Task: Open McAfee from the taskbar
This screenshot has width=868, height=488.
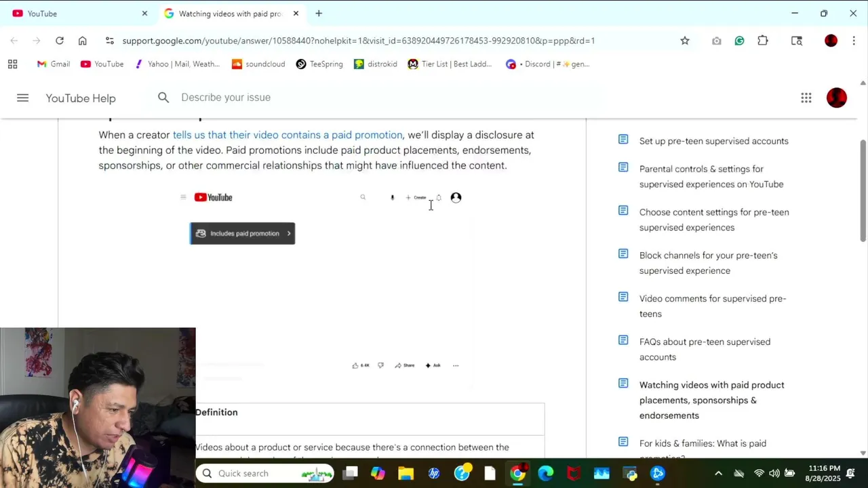Action: (x=574, y=473)
